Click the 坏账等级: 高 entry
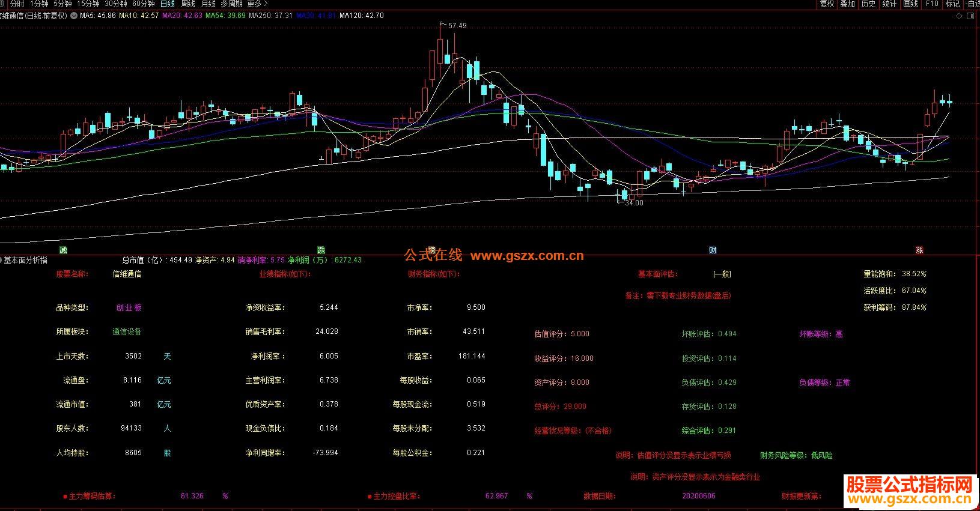The width and height of the screenshot is (980, 511). [x=821, y=334]
